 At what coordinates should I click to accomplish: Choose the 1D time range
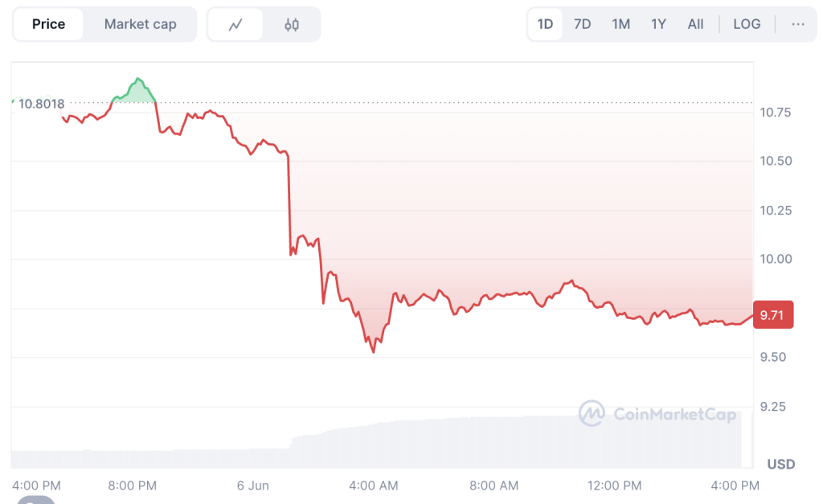coord(546,24)
